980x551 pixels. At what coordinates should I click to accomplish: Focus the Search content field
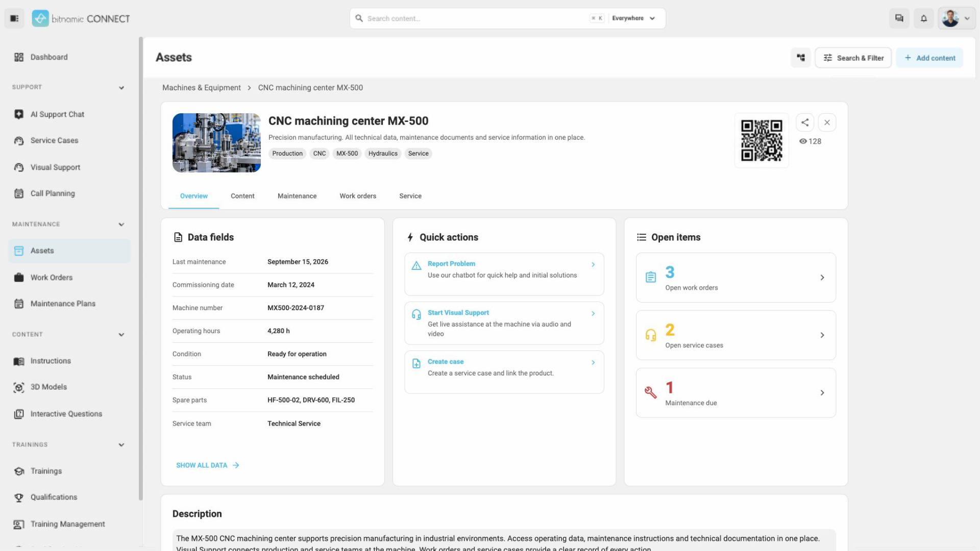click(x=475, y=18)
